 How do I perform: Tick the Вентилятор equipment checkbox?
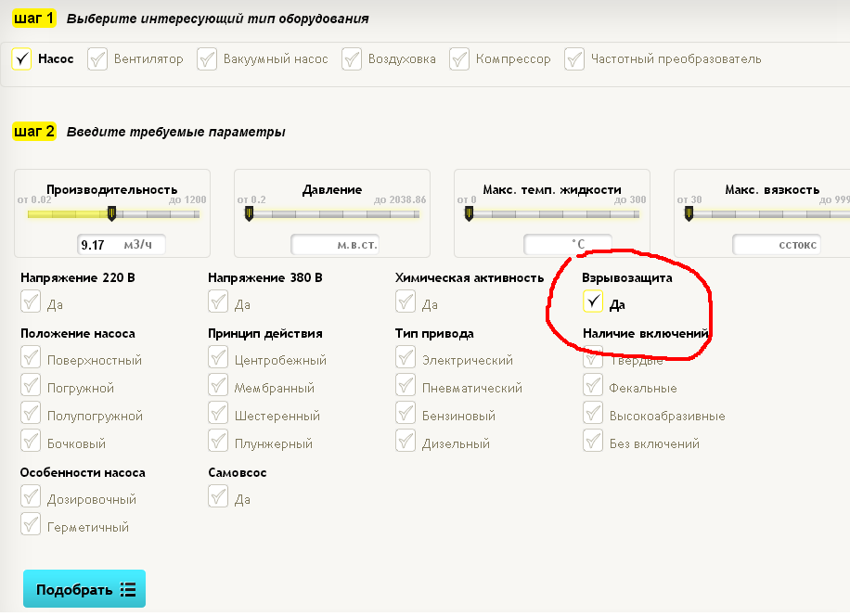[97, 59]
